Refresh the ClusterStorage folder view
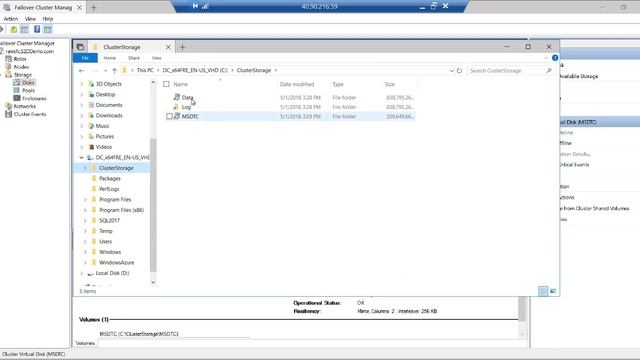Screen dimensions: 640x360 tap(459, 71)
